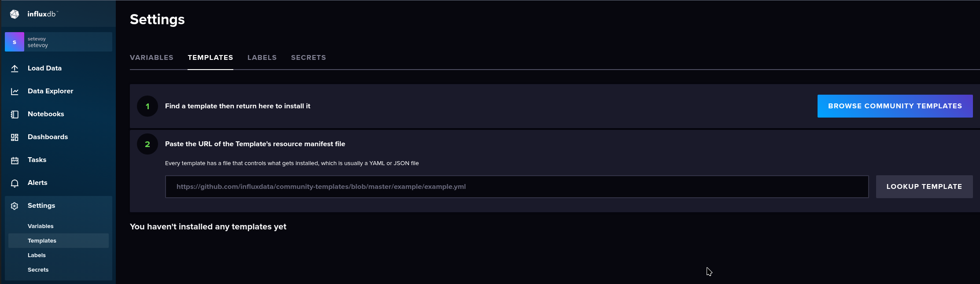Open Labels in the sidebar submenu
The width and height of the screenshot is (980, 284).
(37, 255)
